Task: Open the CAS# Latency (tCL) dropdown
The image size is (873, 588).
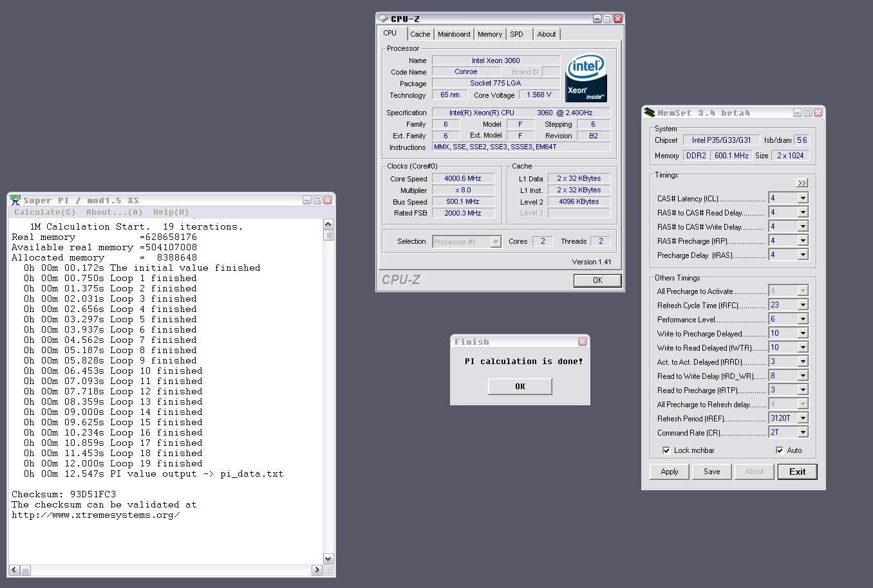Action: 803,198
